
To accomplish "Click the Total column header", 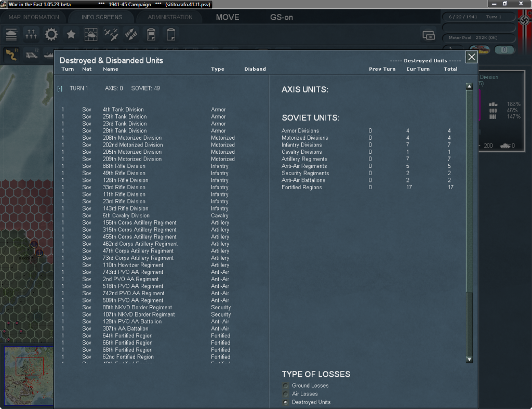I will [x=450, y=69].
